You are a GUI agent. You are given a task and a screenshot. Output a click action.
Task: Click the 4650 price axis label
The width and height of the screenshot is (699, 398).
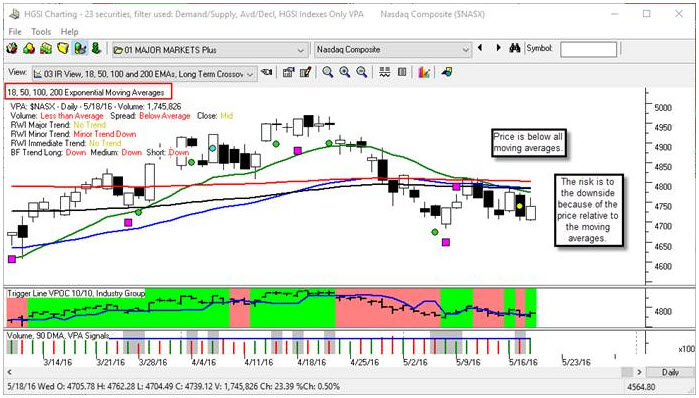pos(663,246)
